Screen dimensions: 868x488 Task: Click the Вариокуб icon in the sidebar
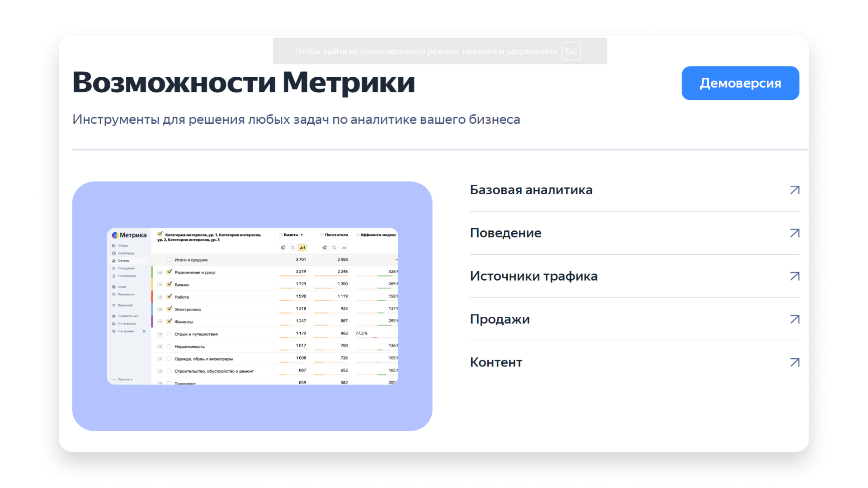(114, 305)
